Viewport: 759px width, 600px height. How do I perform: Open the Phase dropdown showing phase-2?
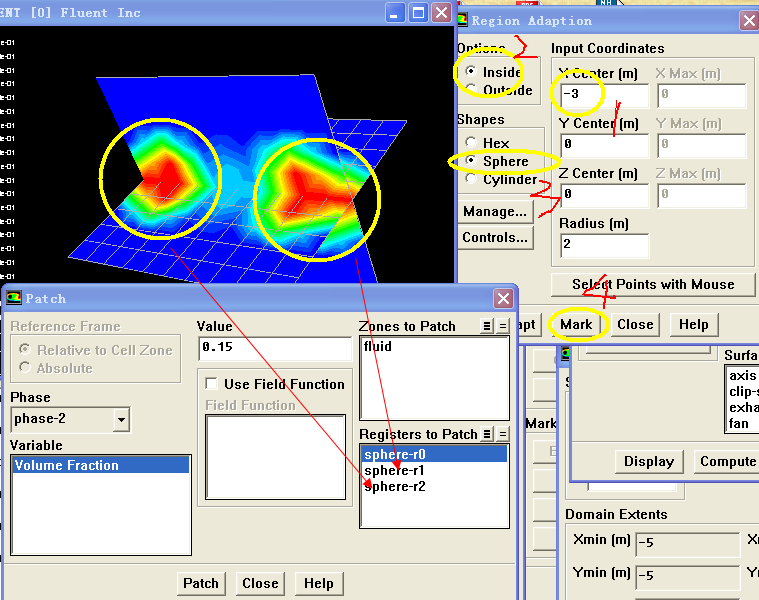pyautogui.click(x=121, y=419)
